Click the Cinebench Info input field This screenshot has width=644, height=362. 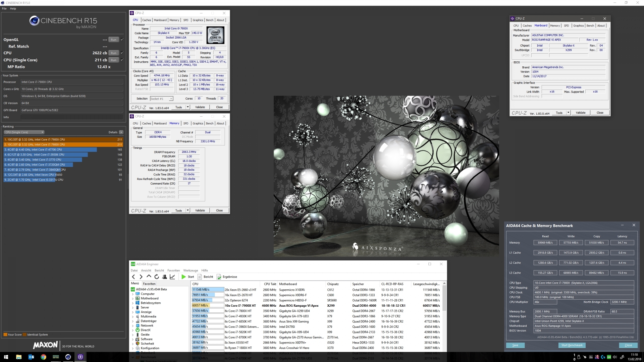point(72,117)
